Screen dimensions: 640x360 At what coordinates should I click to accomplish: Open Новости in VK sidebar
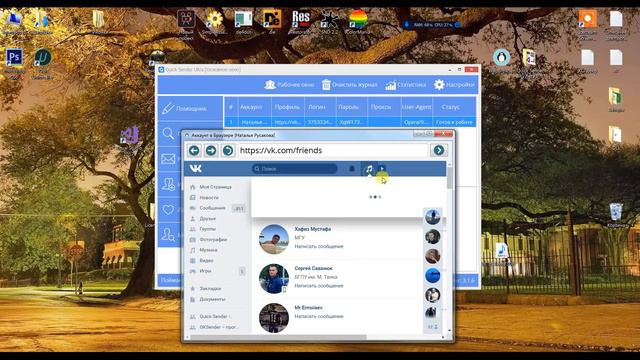(209, 198)
